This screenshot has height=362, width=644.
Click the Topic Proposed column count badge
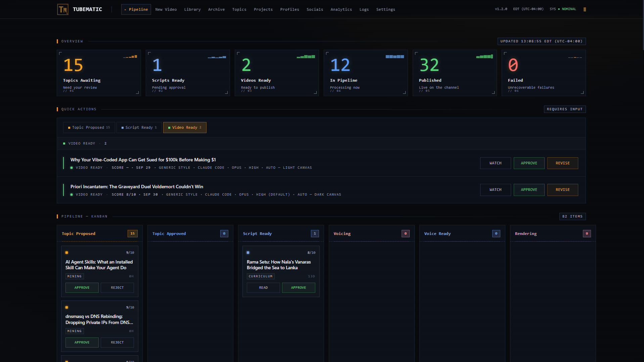click(133, 234)
